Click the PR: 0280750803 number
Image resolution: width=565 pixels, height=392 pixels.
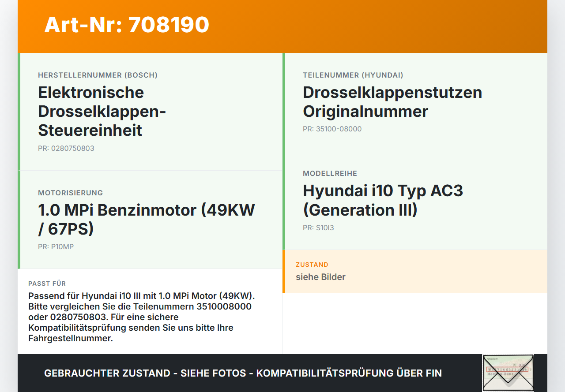(66, 148)
